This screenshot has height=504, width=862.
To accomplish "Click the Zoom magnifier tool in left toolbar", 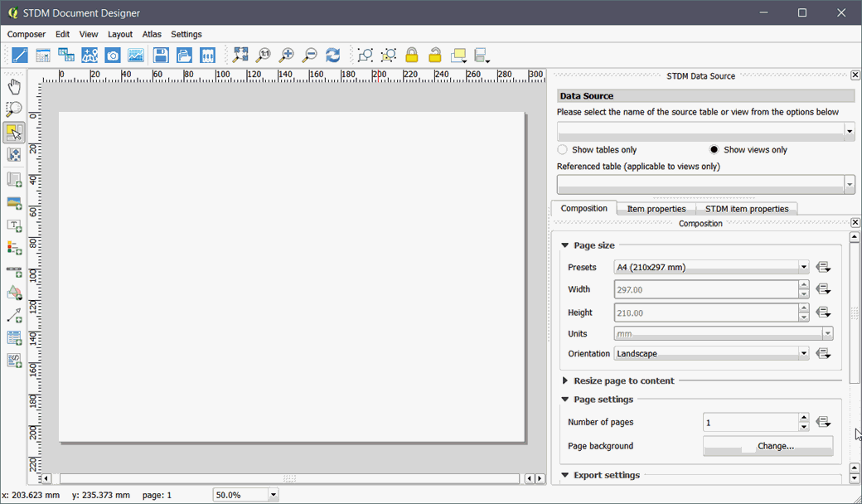I will tap(14, 109).
